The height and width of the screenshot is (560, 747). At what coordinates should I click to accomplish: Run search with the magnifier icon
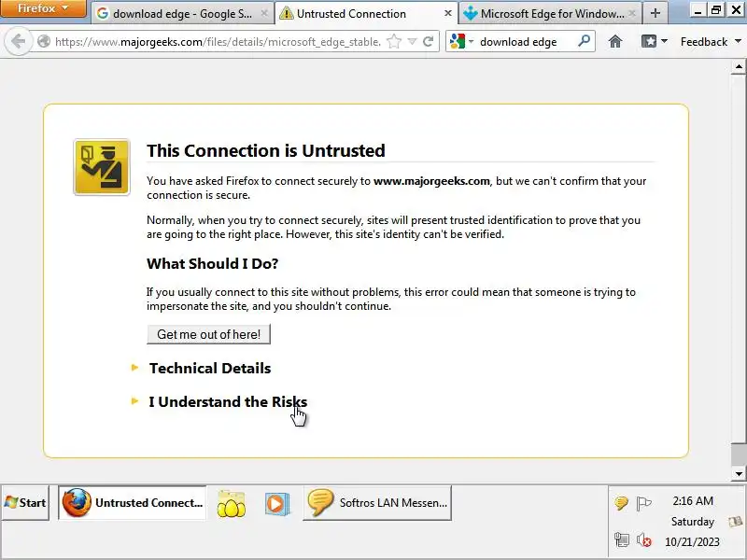pyautogui.click(x=584, y=41)
